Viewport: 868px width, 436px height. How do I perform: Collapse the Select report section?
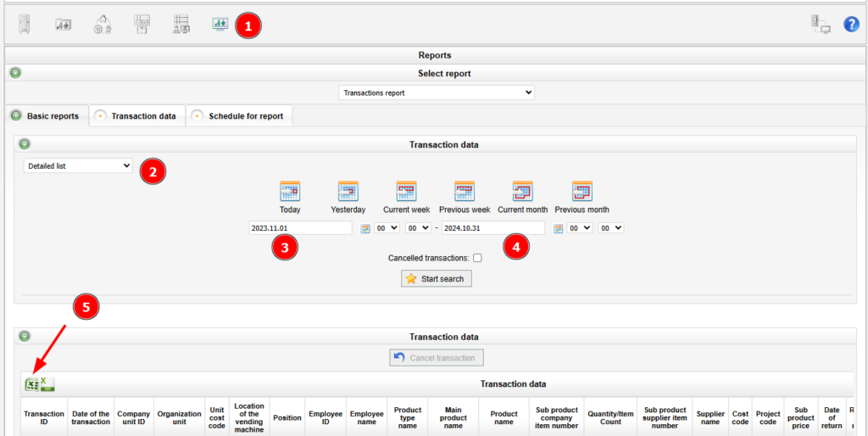[x=15, y=73]
